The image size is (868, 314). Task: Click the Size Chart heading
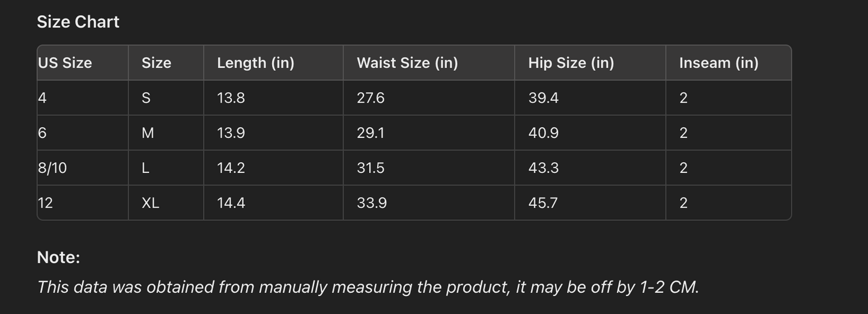(78, 22)
